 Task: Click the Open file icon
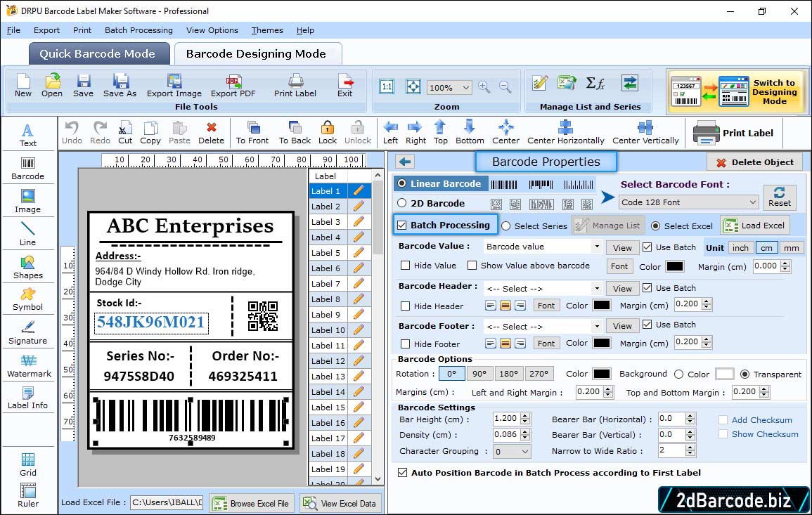[52, 86]
